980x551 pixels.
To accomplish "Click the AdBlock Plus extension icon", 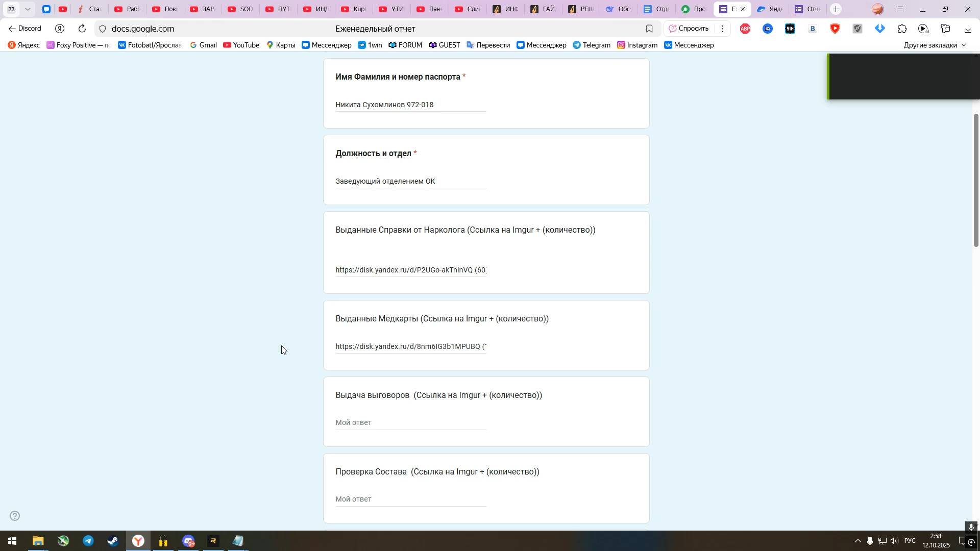I will (x=745, y=29).
